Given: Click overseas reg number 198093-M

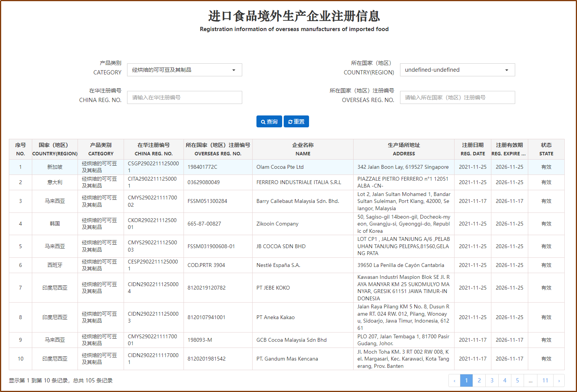Looking at the screenshot, I should pyautogui.click(x=200, y=340).
